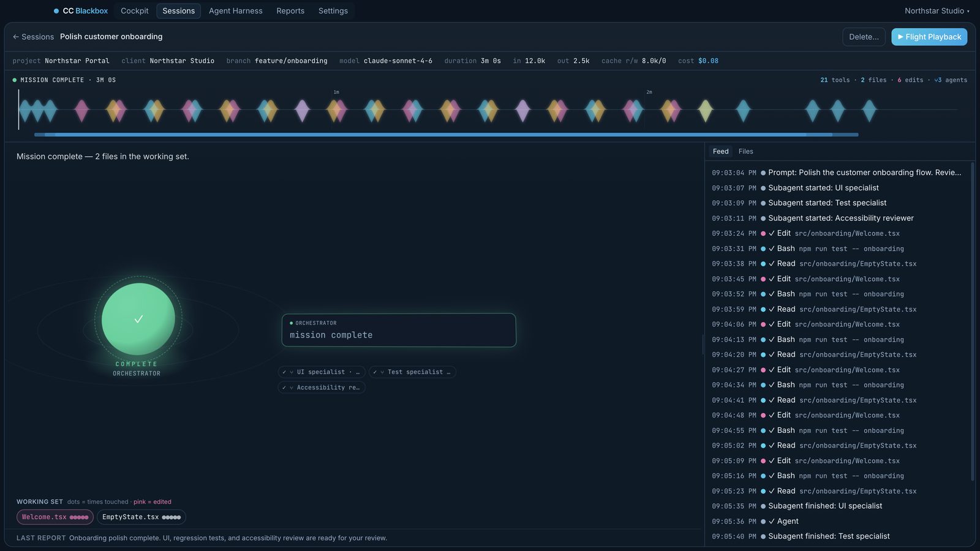Open Welcome.tsx in the working set

click(55, 517)
